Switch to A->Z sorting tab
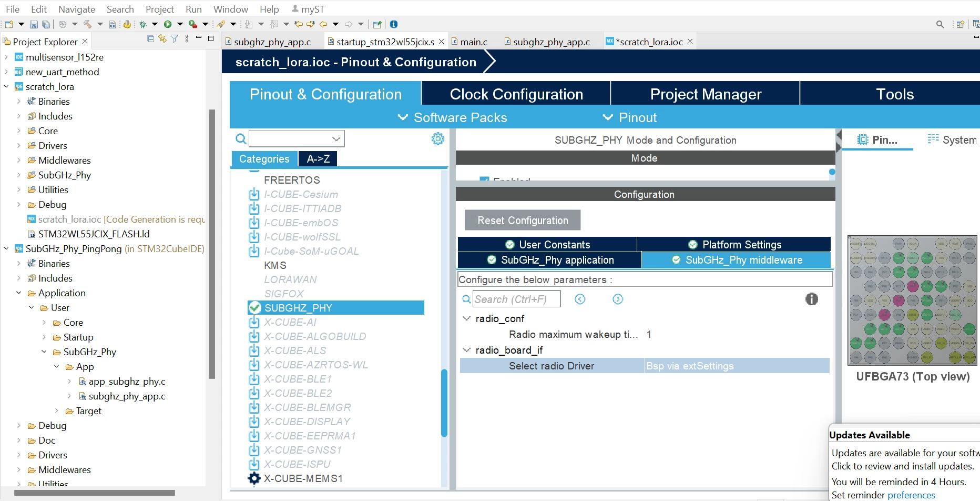 click(x=318, y=158)
